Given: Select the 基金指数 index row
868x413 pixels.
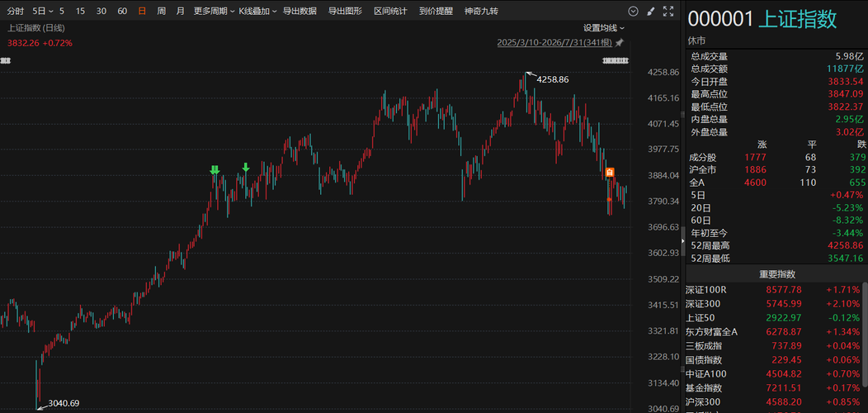Looking at the screenshot, I should 773,388.
